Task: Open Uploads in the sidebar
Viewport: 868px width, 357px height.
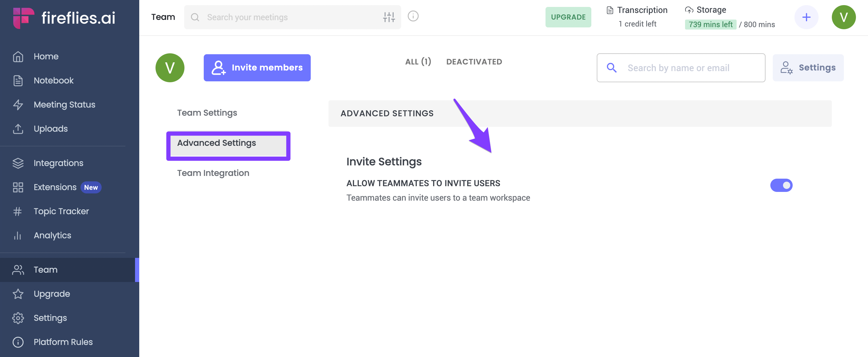Action: 51,129
